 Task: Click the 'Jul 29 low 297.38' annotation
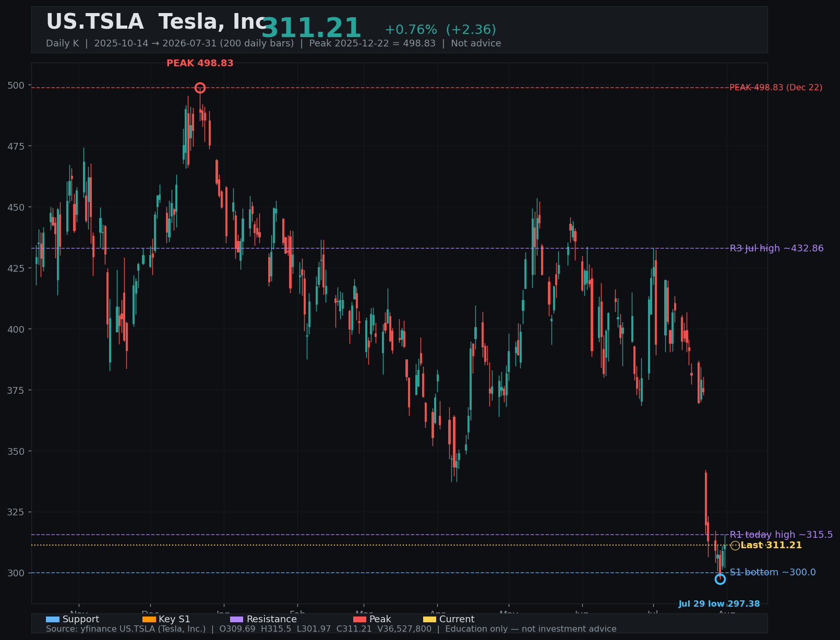pos(719,604)
